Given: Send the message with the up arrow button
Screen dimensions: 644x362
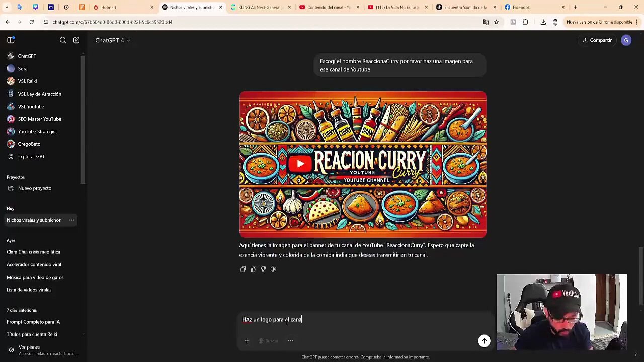Looking at the screenshot, I should [484, 341].
